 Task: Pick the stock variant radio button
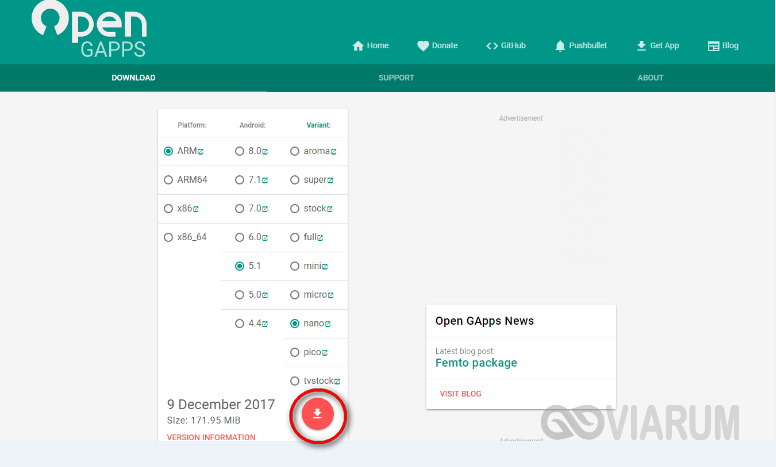tap(294, 209)
